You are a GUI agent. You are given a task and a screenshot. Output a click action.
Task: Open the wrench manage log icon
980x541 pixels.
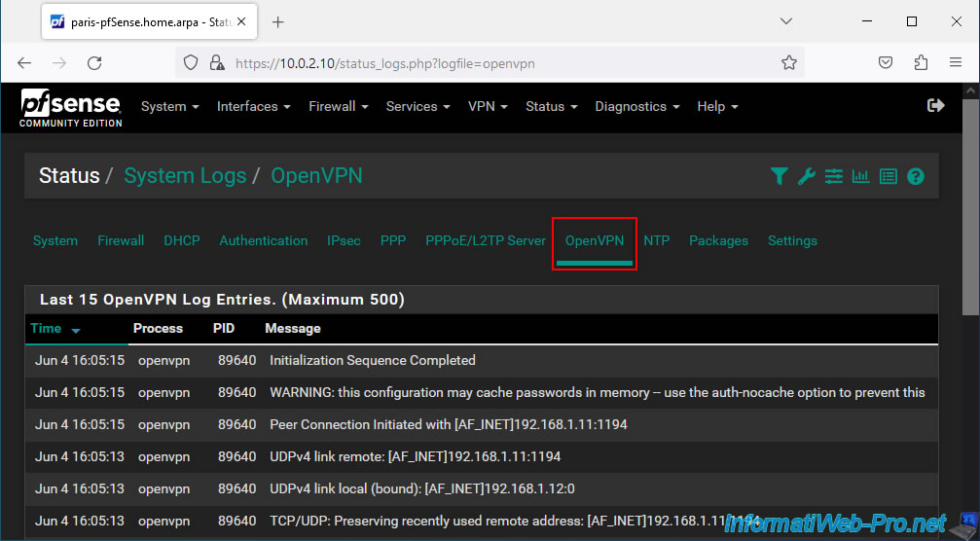(806, 177)
